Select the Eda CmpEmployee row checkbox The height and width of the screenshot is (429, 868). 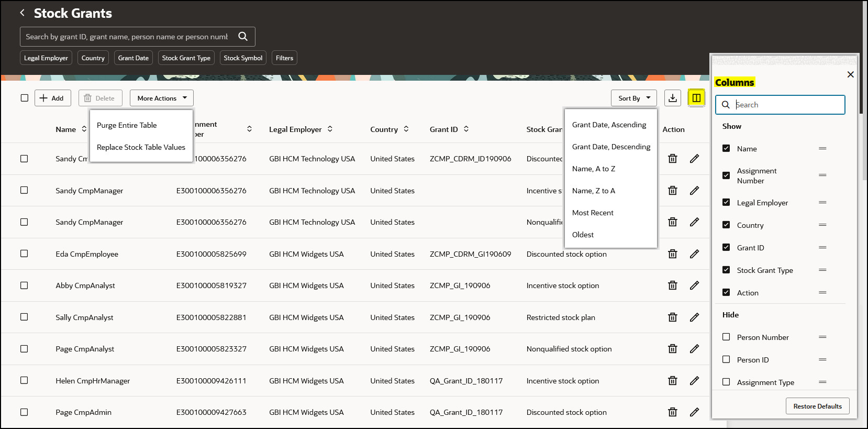coord(24,254)
